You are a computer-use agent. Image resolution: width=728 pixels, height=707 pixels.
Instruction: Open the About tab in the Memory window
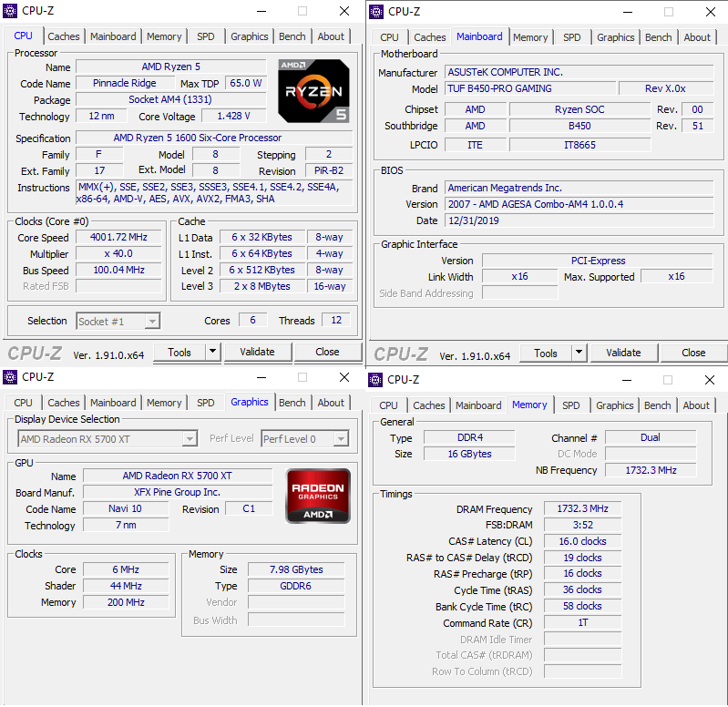696,405
